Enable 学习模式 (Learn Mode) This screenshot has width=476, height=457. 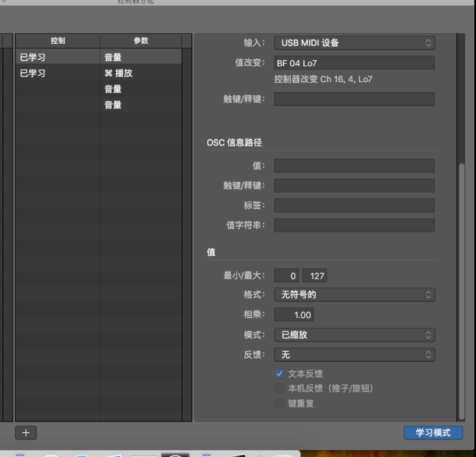(433, 432)
